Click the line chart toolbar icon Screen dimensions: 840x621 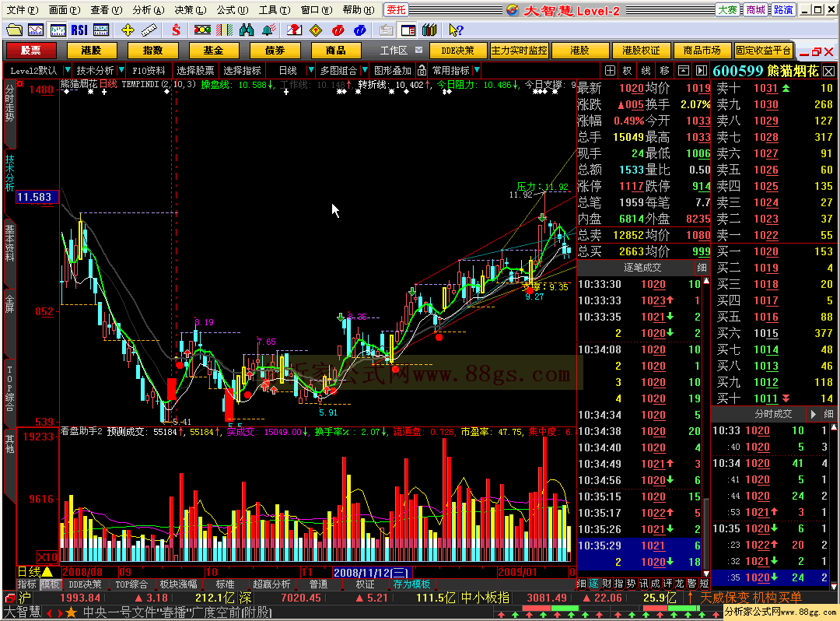tap(36, 30)
